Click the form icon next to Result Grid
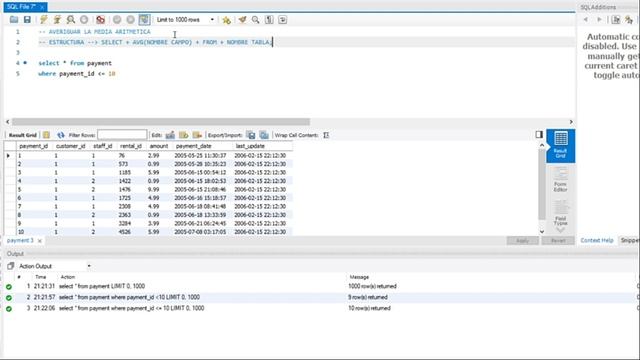This screenshot has height=360, width=640. [x=47, y=135]
